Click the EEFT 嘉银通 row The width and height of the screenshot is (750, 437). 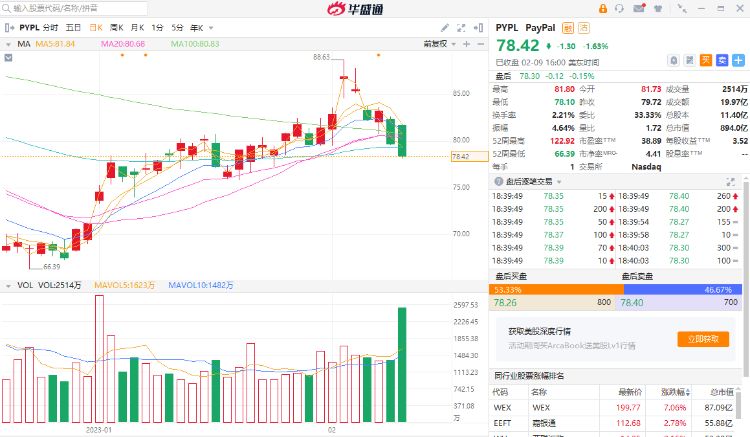pos(614,423)
